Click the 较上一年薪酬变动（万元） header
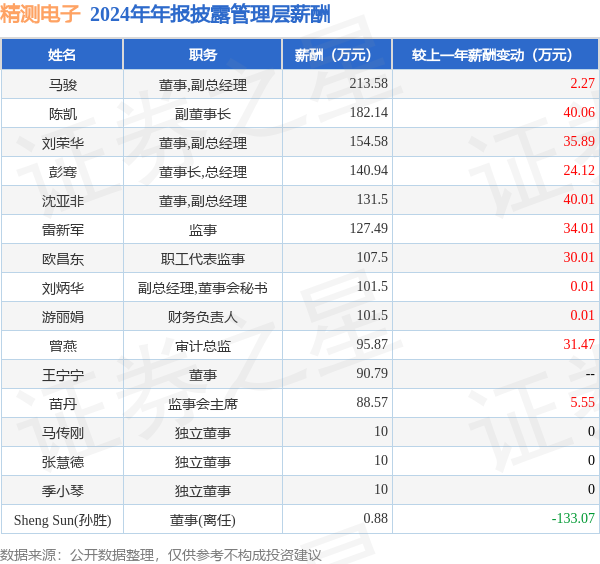 496,55
